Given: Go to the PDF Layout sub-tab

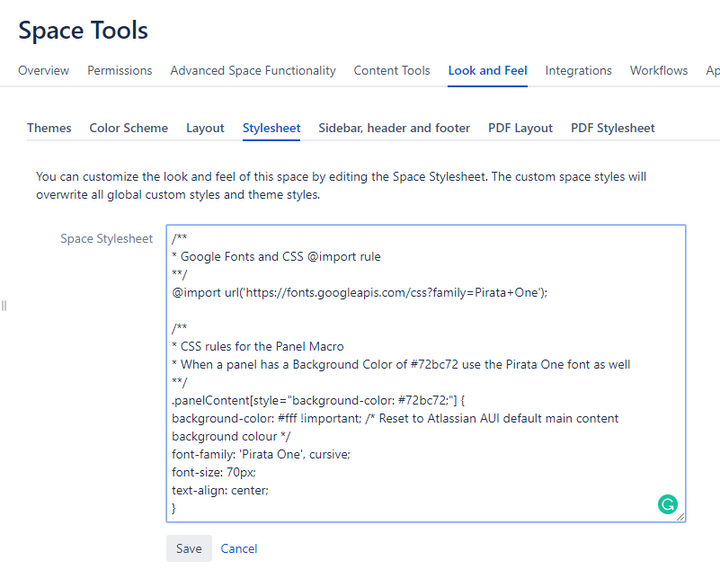Looking at the screenshot, I should (520, 128).
